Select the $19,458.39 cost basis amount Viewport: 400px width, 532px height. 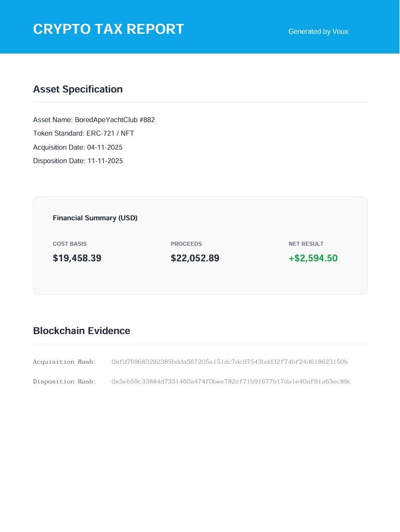(x=77, y=258)
